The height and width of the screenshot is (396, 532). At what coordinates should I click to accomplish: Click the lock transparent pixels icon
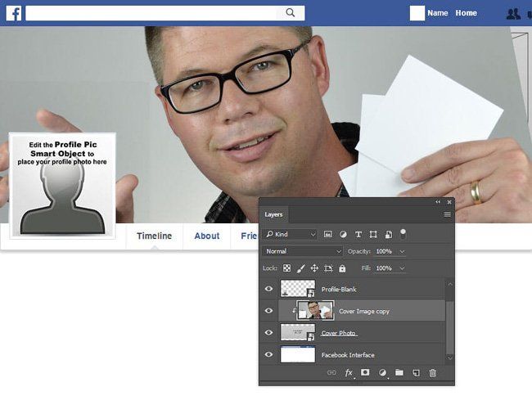[x=286, y=268]
